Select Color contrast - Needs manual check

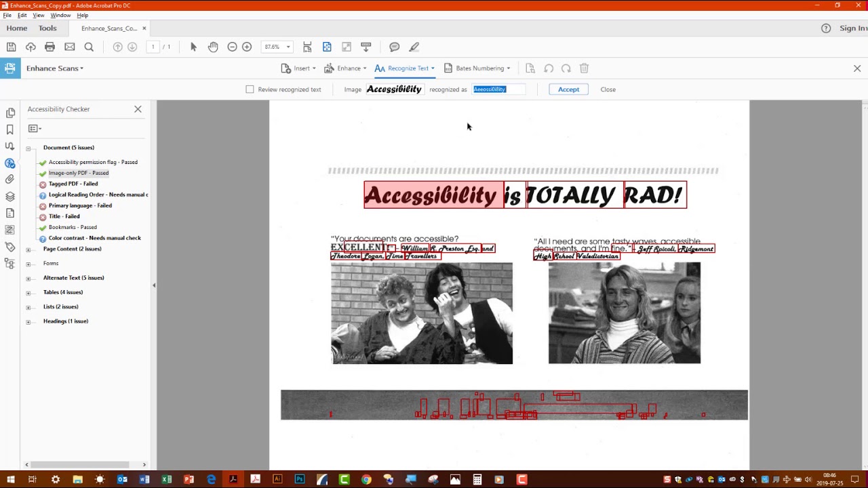coord(95,238)
